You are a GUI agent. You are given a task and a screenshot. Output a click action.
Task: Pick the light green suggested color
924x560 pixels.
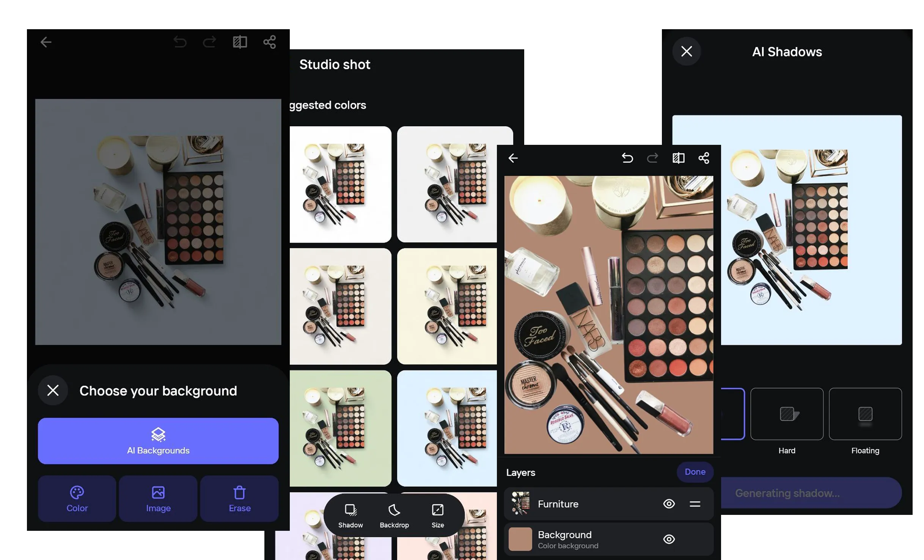click(x=340, y=428)
